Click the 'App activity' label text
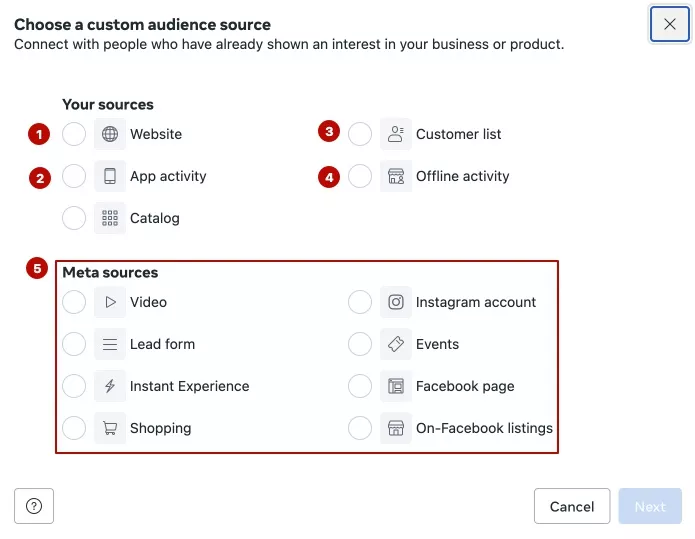The height and width of the screenshot is (539, 695). point(168,176)
